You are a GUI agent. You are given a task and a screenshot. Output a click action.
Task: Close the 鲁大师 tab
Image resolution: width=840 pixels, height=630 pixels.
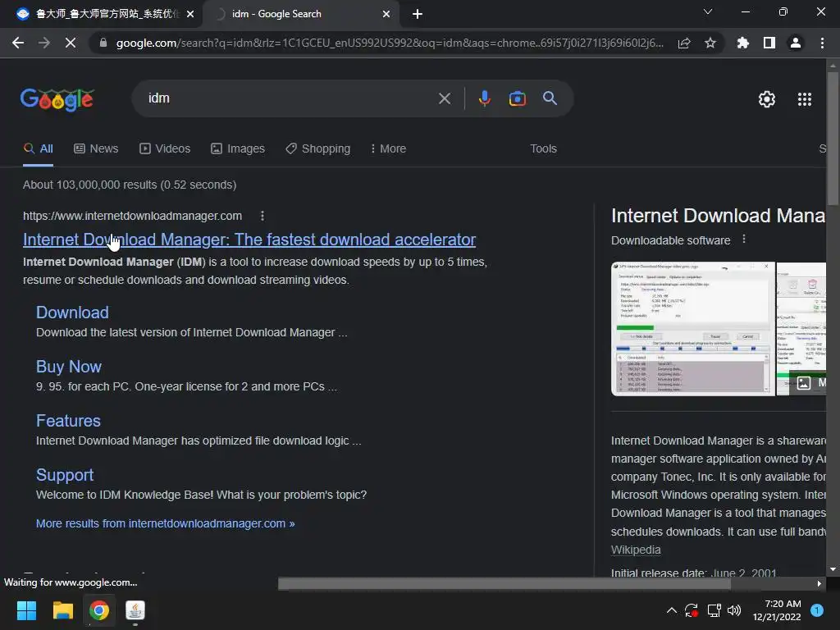point(190,14)
